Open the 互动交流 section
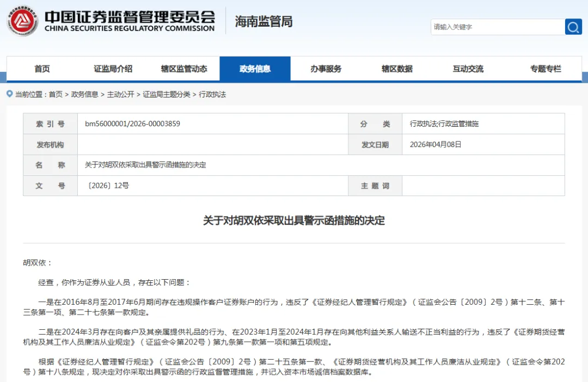Screen dimensions: 588x382 pos(467,69)
